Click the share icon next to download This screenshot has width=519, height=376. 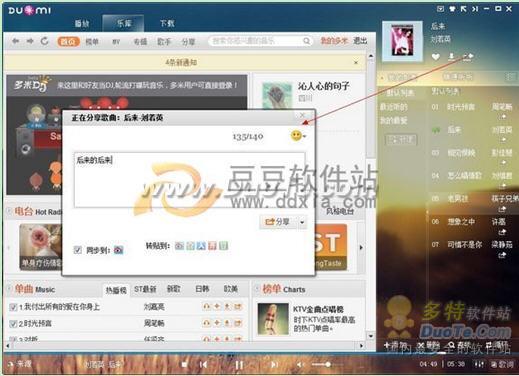coord(468,57)
